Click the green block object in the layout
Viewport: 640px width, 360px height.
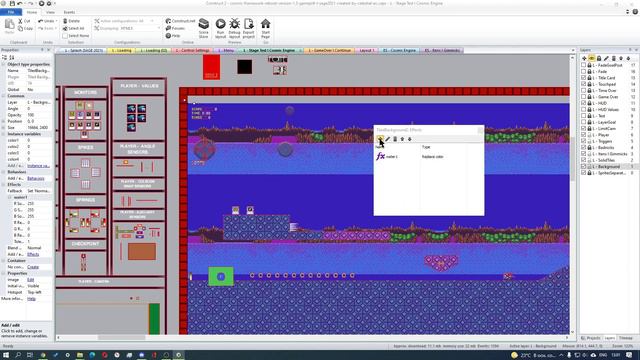tap(221, 276)
